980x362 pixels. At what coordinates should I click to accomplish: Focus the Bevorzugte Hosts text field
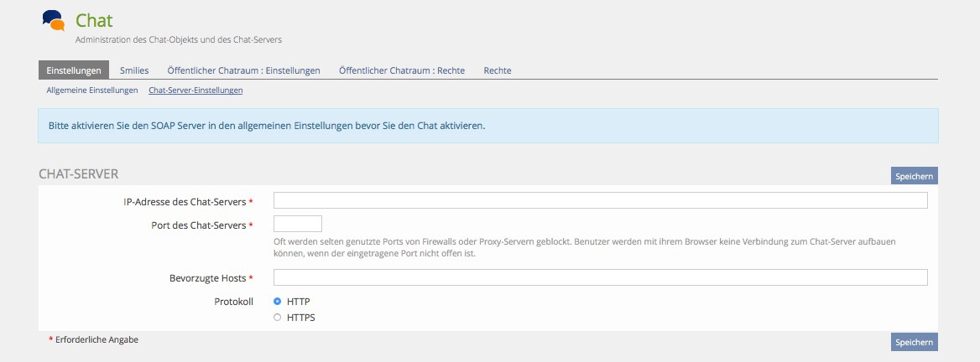pyautogui.click(x=600, y=277)
